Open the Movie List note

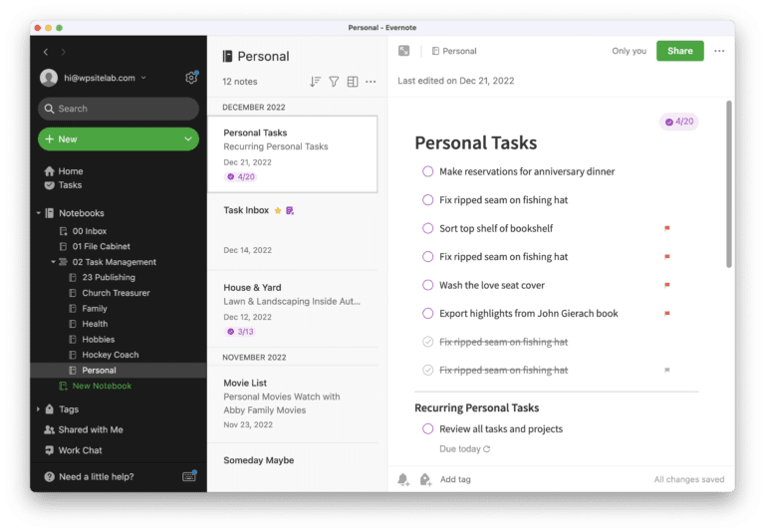293,403
